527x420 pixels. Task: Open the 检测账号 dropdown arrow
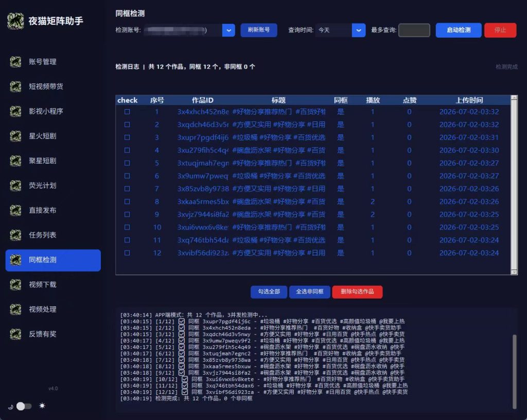pyautogui.click(x=229, y=30)
